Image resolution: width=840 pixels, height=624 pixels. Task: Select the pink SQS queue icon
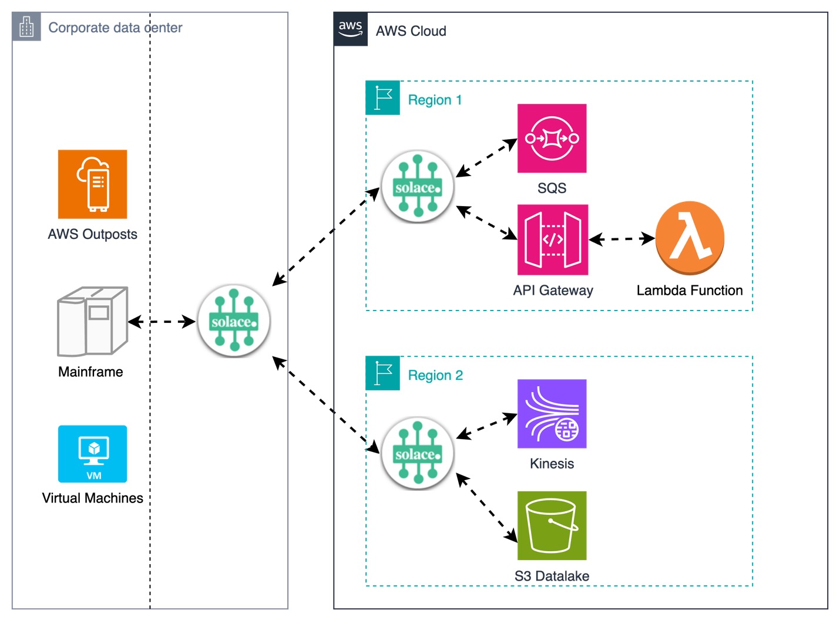coord(552,139)
